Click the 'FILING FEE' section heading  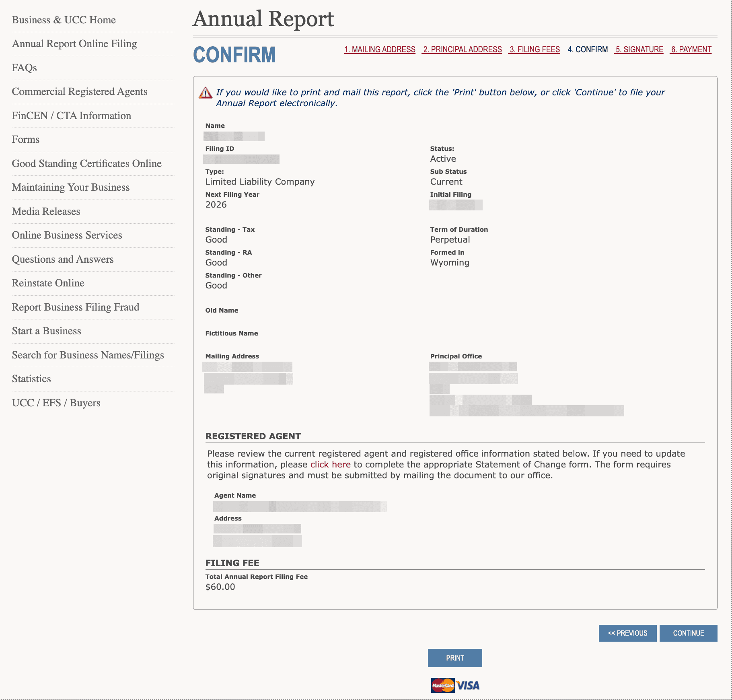point(232,563)
